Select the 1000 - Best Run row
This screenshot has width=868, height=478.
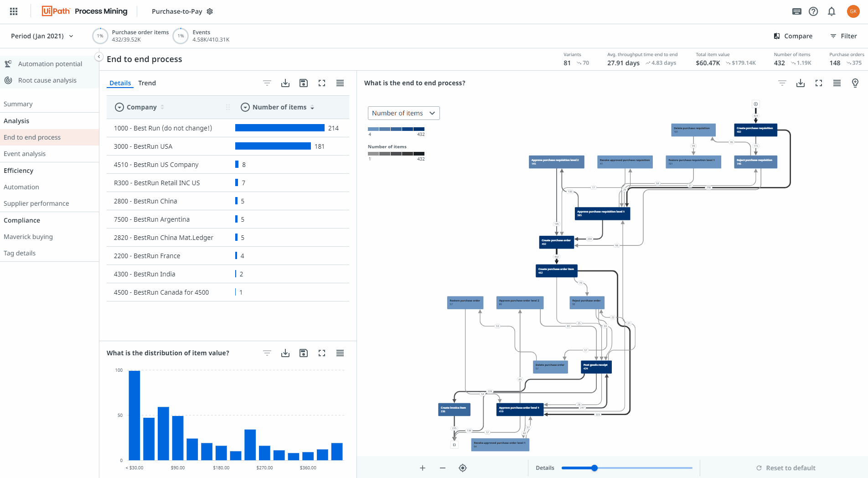tap(228, 128)
